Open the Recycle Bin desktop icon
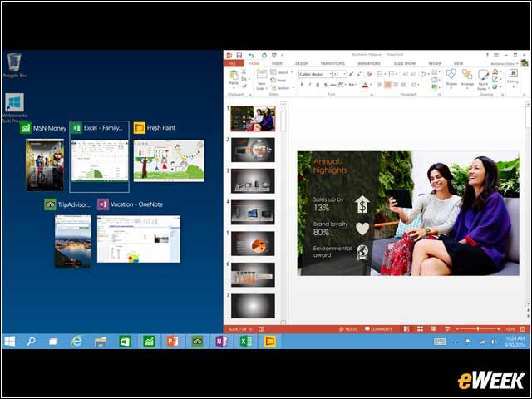 click(x=14, y=66)
